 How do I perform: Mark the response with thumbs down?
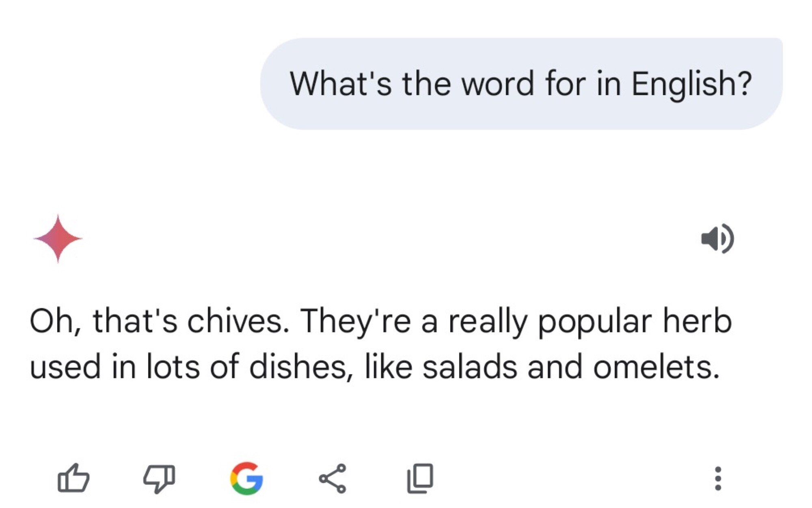(x=159, y=478)
